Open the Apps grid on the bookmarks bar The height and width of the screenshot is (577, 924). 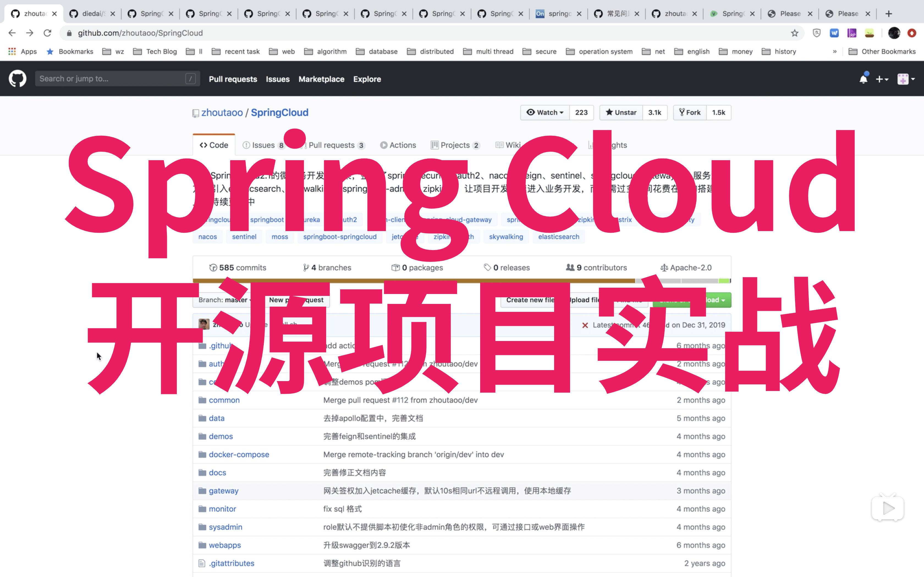tap(12, 51)
